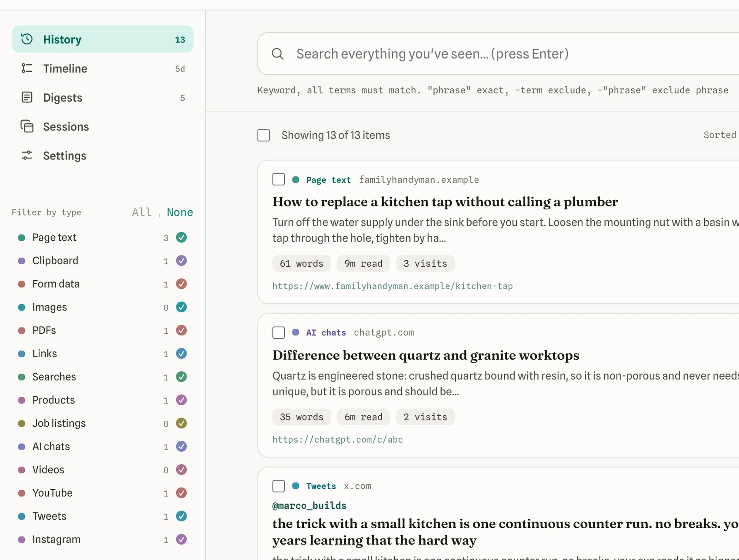Viewport: 739px width, 560px height.
Task: Click the 'AI chats' type label on second card
Action: coord(326,332)
